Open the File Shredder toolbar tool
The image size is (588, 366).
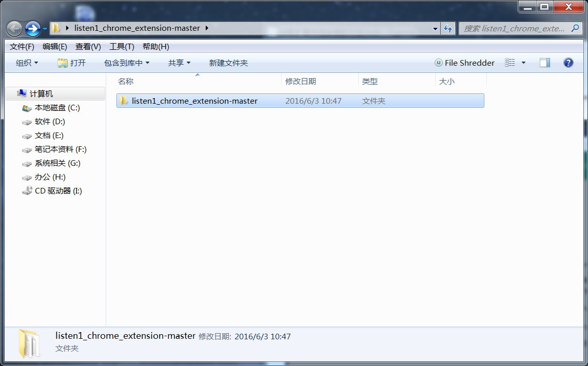(x=464, y=63)
